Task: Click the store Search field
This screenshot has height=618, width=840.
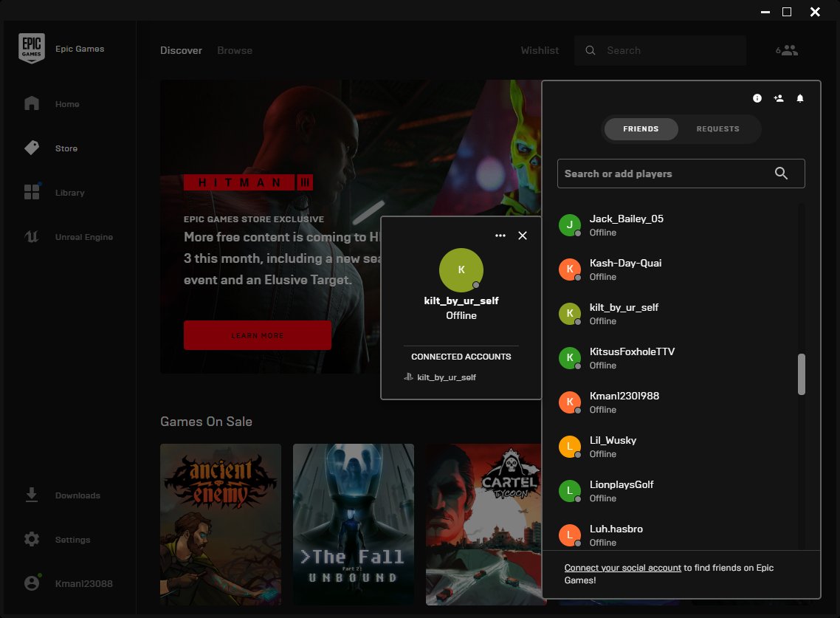Action: coord(660,50)
